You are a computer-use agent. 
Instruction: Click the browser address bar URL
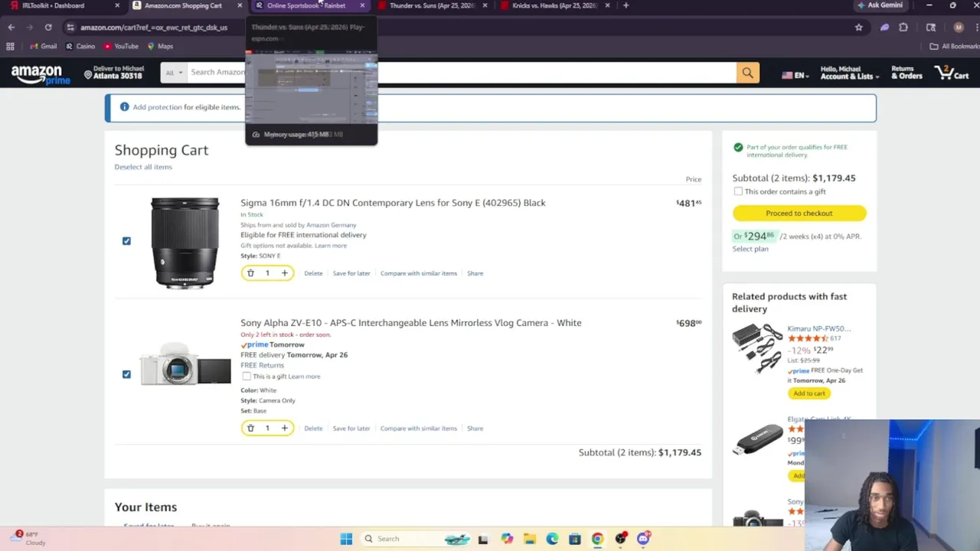[154, 28]
